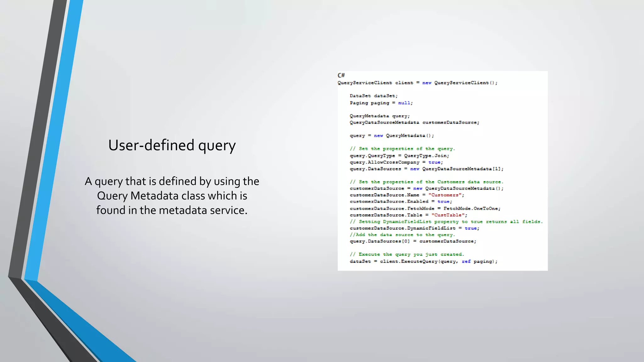The width and height of the screenshot is (644, 362).
Task: Click the line 'QueryServiceClient client = new QueryServiceClient();'
Action: [418, 83]
